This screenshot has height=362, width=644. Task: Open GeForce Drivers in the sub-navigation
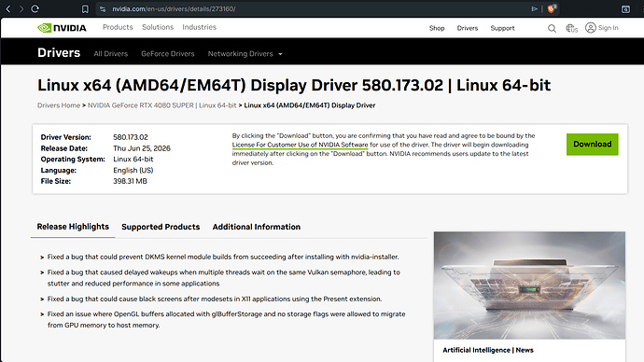point(168,54)
